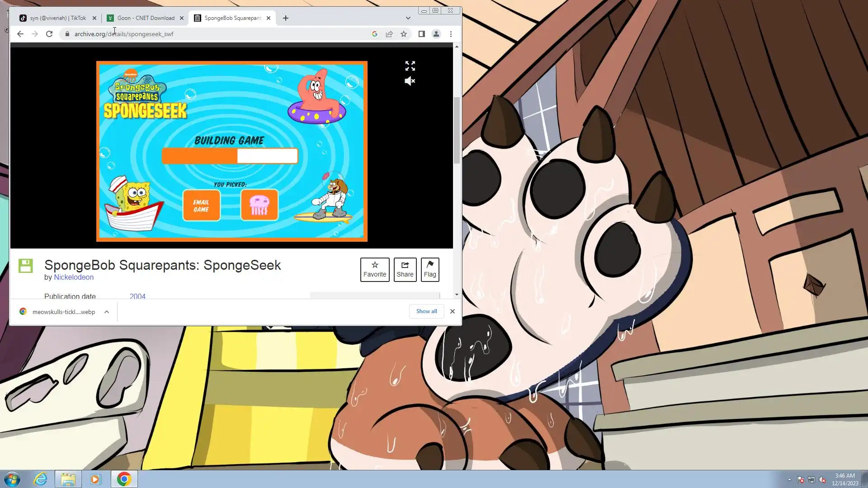Image resolution: width=868 pixels, height=488 pixels.
Task: Favorite this SpongeSeek item
Action: (x=375, y=269)
